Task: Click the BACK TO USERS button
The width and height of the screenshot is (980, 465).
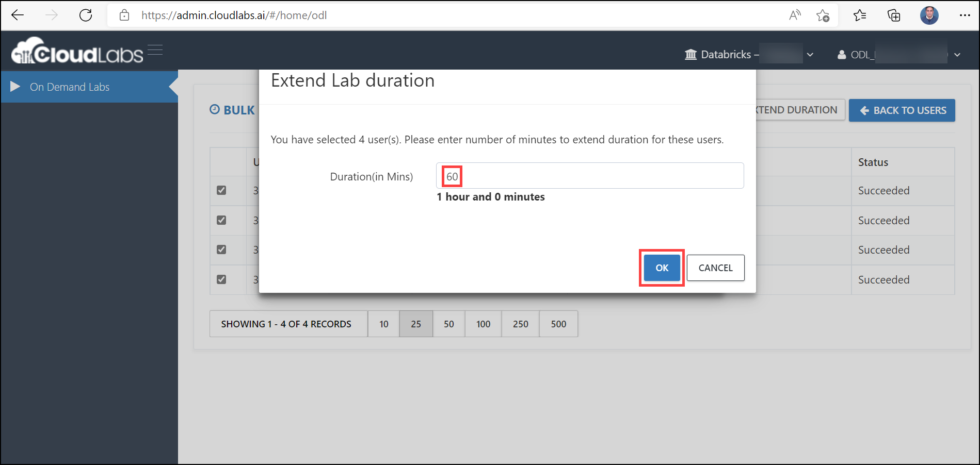Action: click(x=902, y=110)
